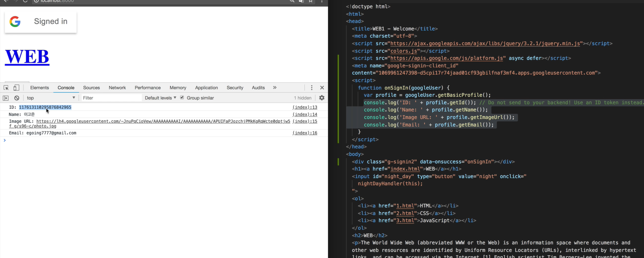Click platform.js URL in code editor

tap(447, 58)
